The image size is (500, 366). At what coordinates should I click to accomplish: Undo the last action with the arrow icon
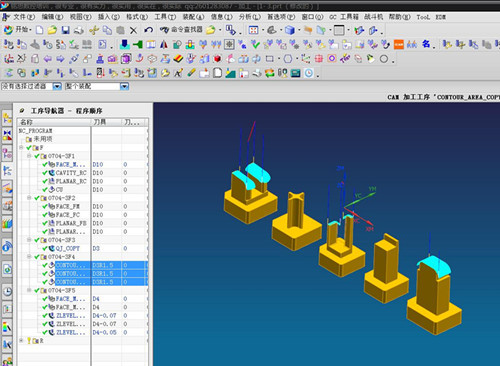pos(148,30)
